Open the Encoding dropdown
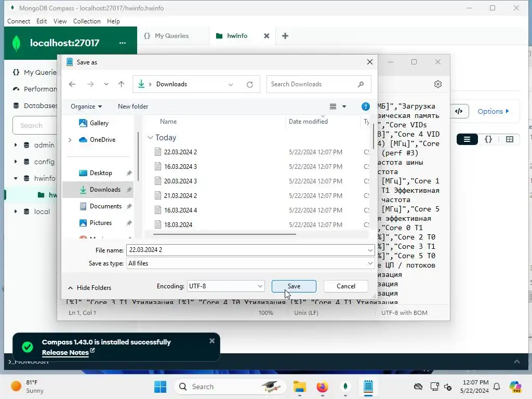Image resolution: width=532 pixels, height=399 pixels. (225, 286)
